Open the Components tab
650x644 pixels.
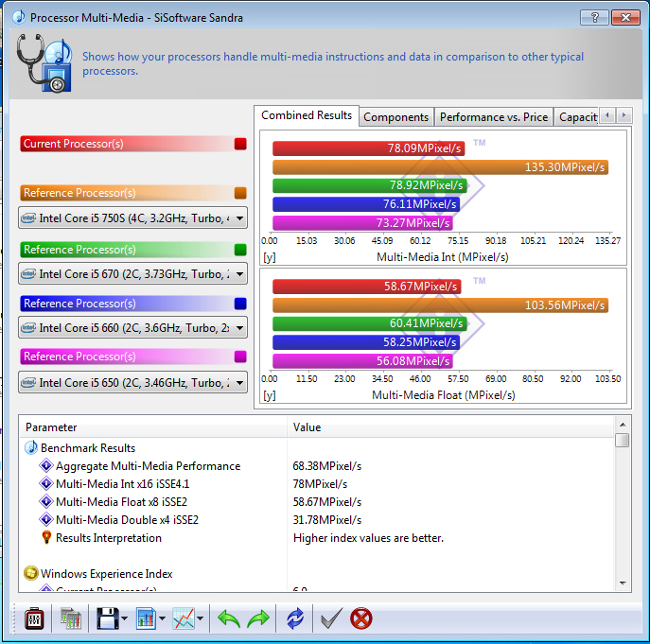point(395,117)
